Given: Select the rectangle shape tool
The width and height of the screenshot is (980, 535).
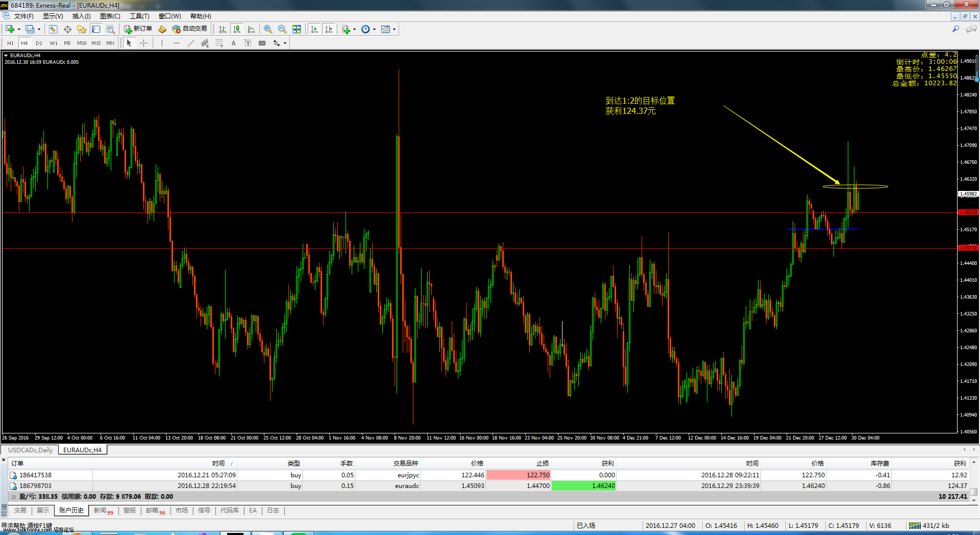Looking at the screenshot, I should click(x=262, y=43).
